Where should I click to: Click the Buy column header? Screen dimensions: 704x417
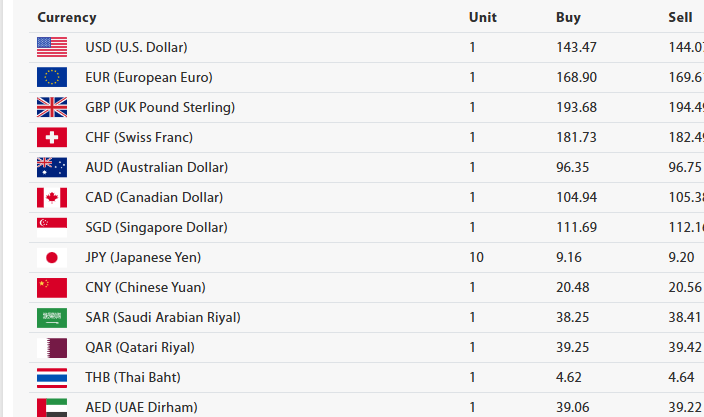click(568, 17)
